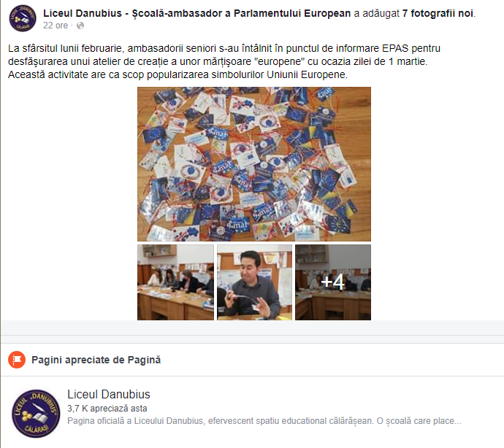Click the Pagini apreciate de Pagină heading
This screenshot has height=448, width=504.
click(96, 360)
